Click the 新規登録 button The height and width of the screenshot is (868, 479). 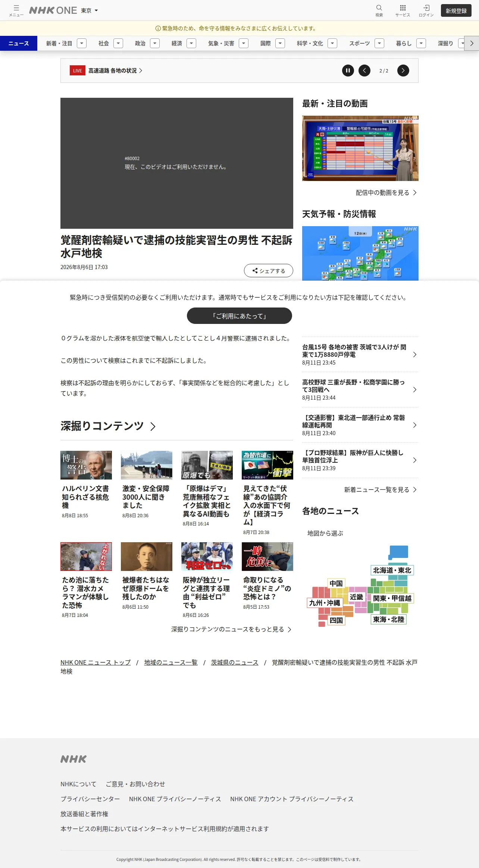click(x=456, y=10)
